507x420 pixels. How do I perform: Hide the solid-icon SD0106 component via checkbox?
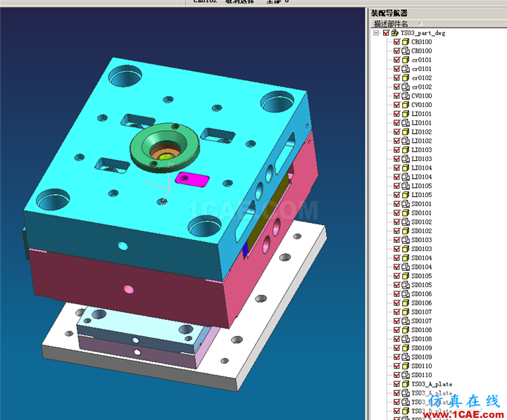click(396, 303)
